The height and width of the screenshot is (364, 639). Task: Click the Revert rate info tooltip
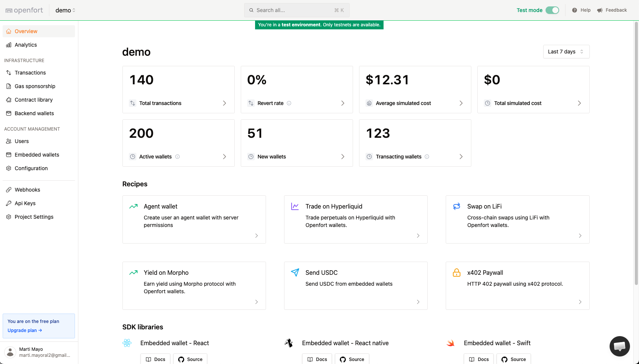click(x=288, y=103)
